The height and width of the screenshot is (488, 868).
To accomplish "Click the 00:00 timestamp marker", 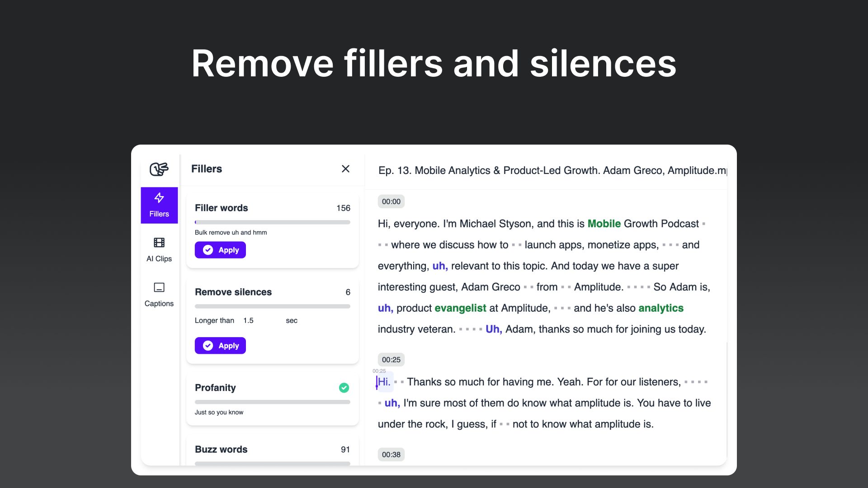I will click(x=391, y=202).
